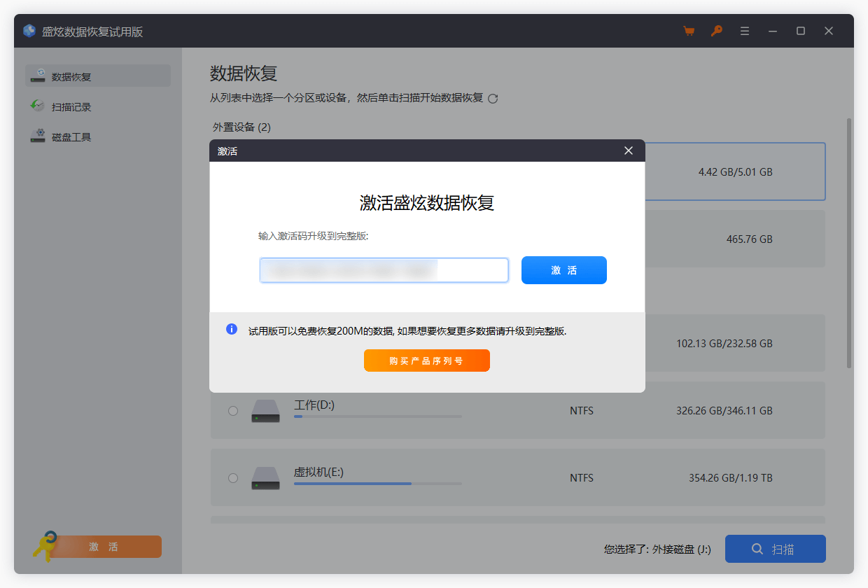Close the 激活 dialog with its X
Viewport: 868px width, 588px height.
(x=628, y=150)
